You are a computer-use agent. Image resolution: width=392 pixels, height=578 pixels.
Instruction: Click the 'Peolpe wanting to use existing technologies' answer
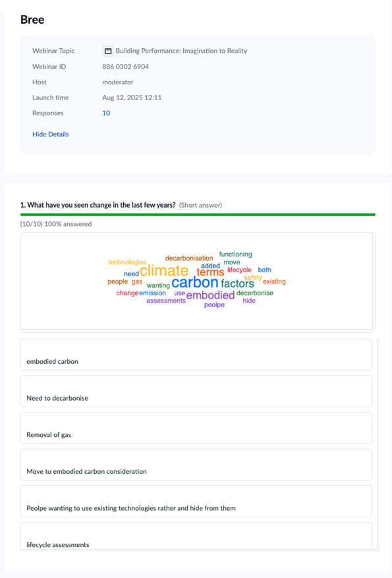click(x=196, y=502)
